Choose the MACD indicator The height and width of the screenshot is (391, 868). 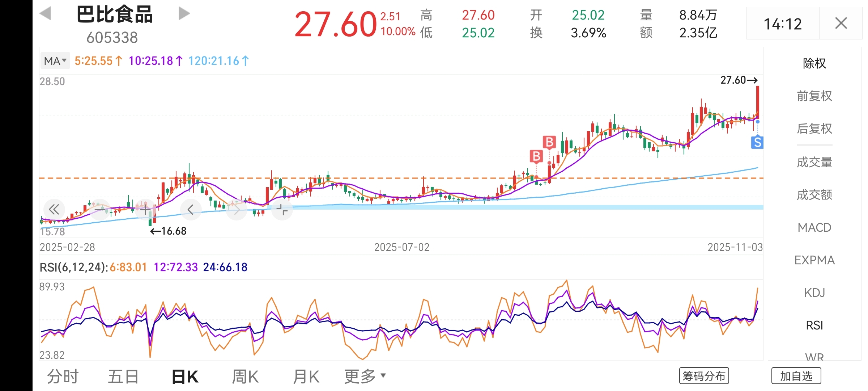coord(814,227)
